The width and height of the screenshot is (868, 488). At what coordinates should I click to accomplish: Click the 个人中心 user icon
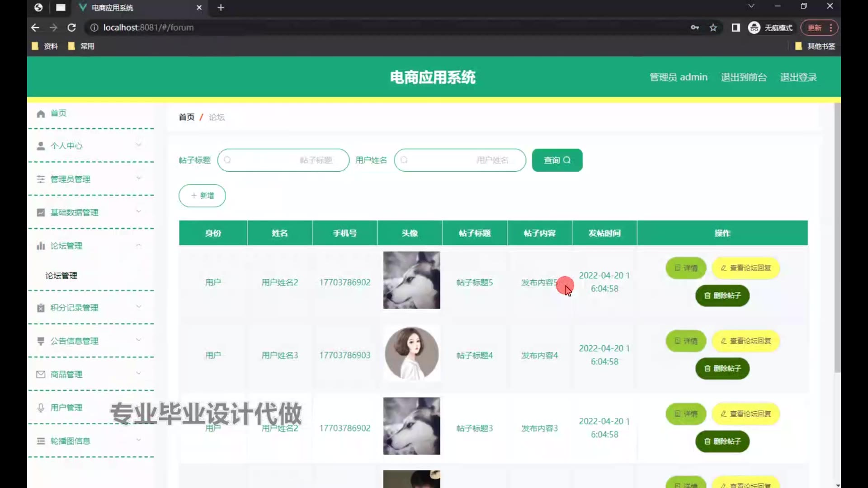coord(41,146)
